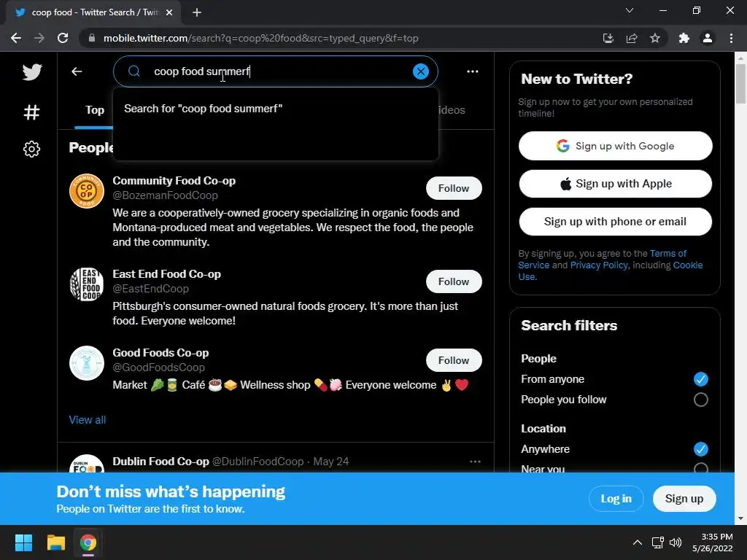Screen dimensions: 747x560
Task: Open File Explorer from taskbar
Action: click(x=55, y=542)
